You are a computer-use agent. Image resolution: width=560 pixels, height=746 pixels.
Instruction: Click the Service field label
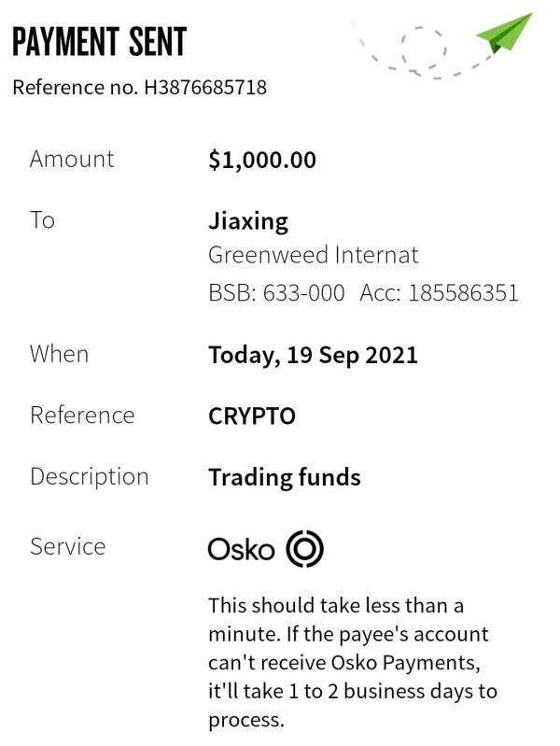pyautogui.click(x=67, y=546)
